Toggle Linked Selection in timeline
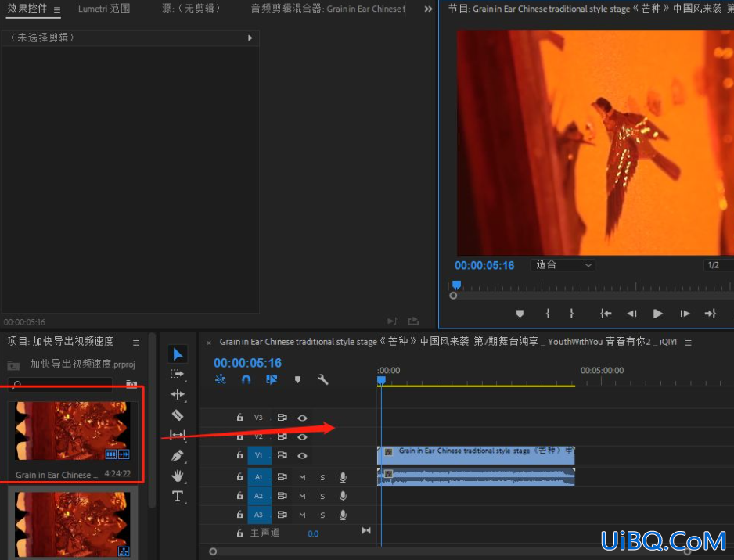Viewport: 734px width, 560px height. (x=272, y=379)
